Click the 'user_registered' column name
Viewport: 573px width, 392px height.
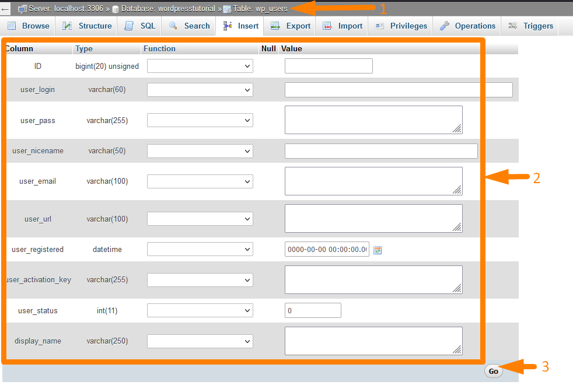click(x=38, y=249)
